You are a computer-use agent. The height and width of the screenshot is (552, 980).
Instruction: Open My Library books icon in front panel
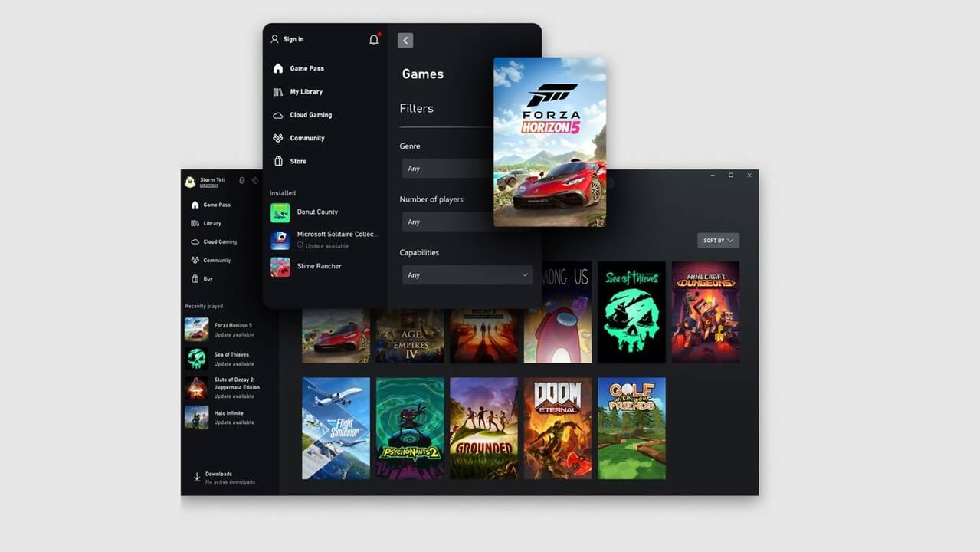278,92
